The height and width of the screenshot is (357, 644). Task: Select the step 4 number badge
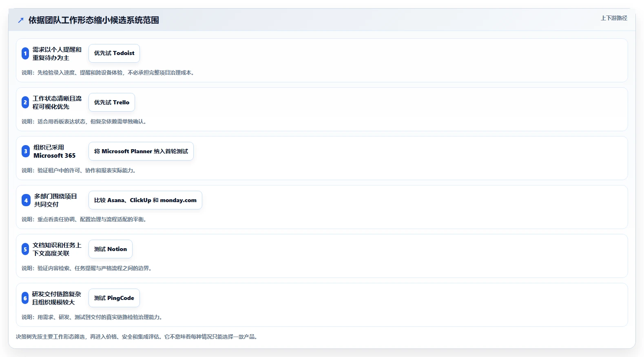[x=26, y=200]
